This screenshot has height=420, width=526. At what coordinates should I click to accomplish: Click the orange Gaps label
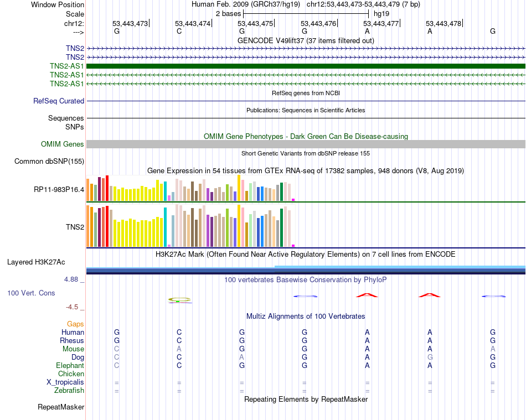[x=75, y=324]
